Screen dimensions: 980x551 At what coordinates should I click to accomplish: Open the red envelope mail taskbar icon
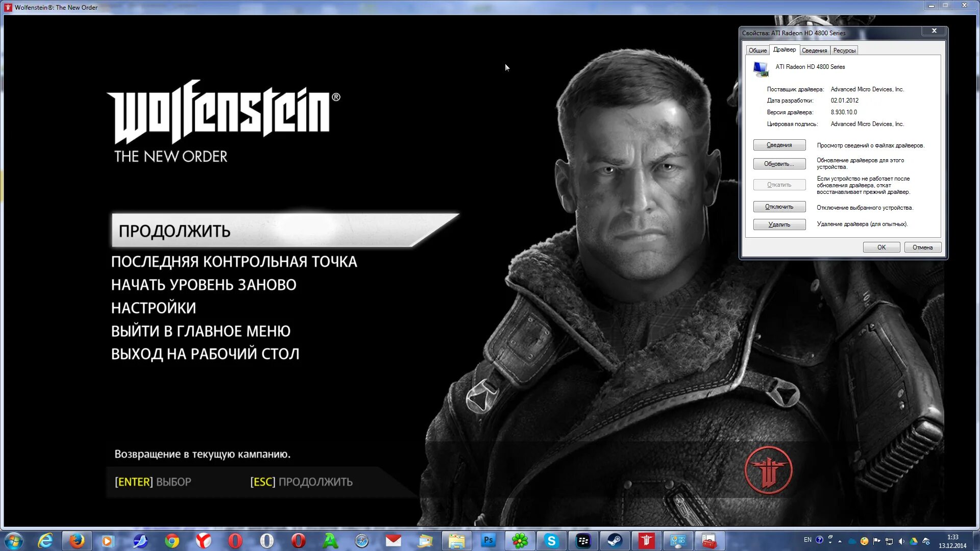coord(394,541)
